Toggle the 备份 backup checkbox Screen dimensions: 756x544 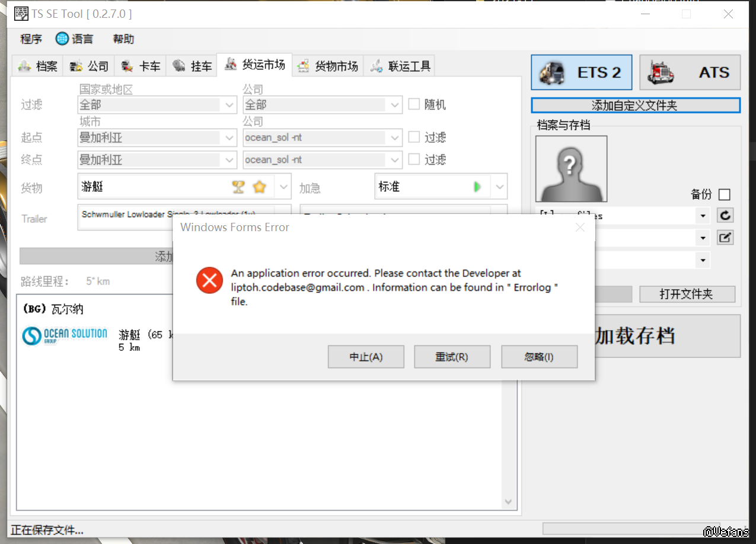click(724, 194)
